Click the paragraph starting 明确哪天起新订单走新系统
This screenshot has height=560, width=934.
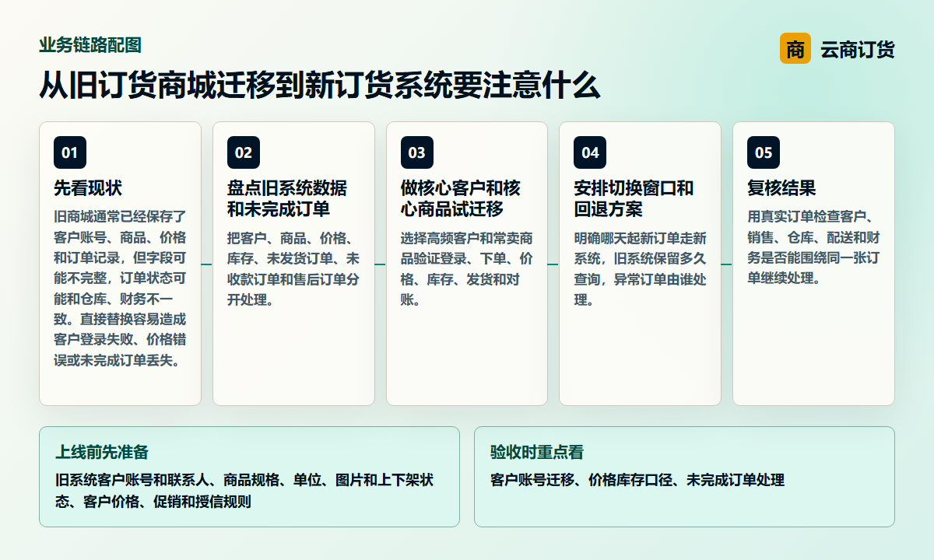(x=640, y=269)
